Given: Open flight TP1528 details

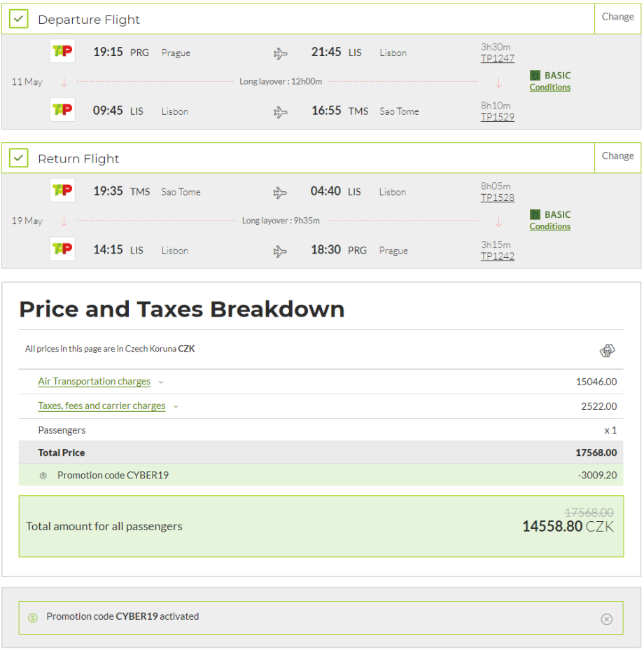Looking at the screenshot, I should pyautogui.click(x=497, y=198).
